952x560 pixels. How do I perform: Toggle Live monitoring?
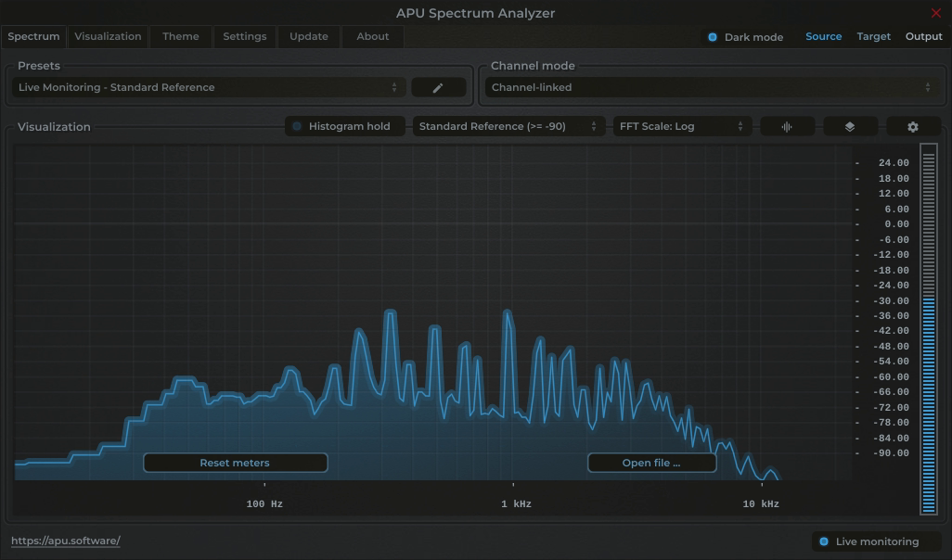click(x=824, y=541)
